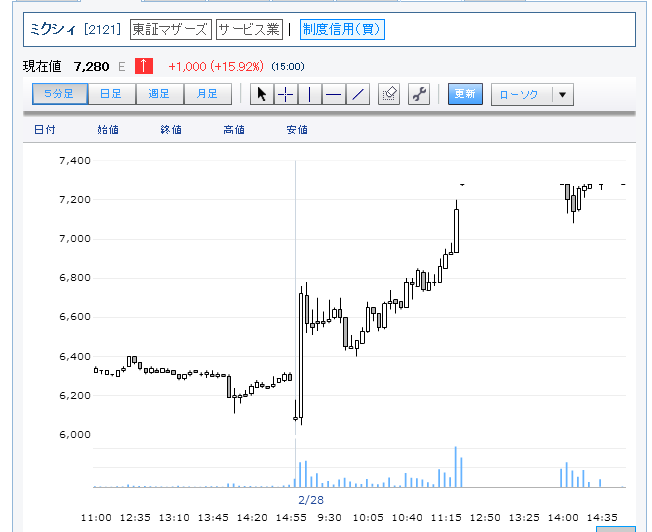The image size is (652, 532).
Task: Open the ローソク chart type dropdown
Action: pyautogui.click(x=532, y=94)
